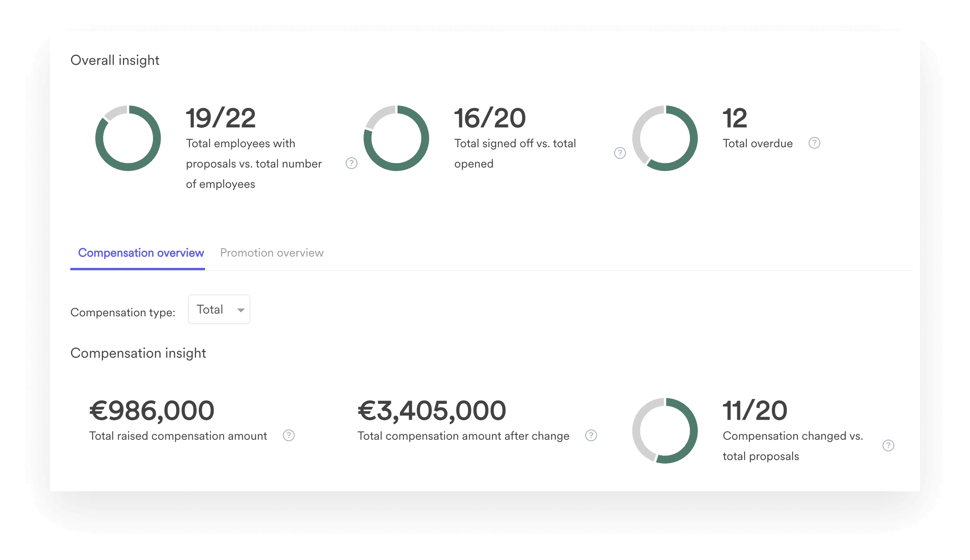Toggle the Compensation insight section

coord(138,353)
